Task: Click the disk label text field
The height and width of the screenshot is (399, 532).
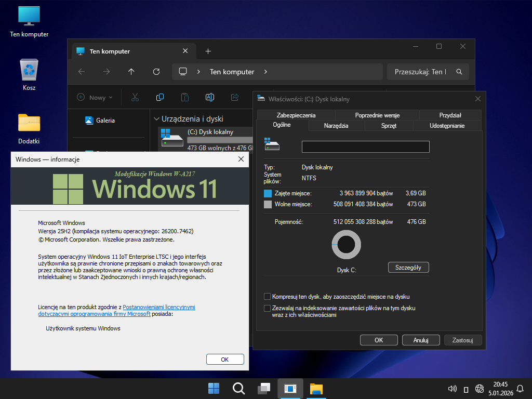Action: click(x=365, y=147)
